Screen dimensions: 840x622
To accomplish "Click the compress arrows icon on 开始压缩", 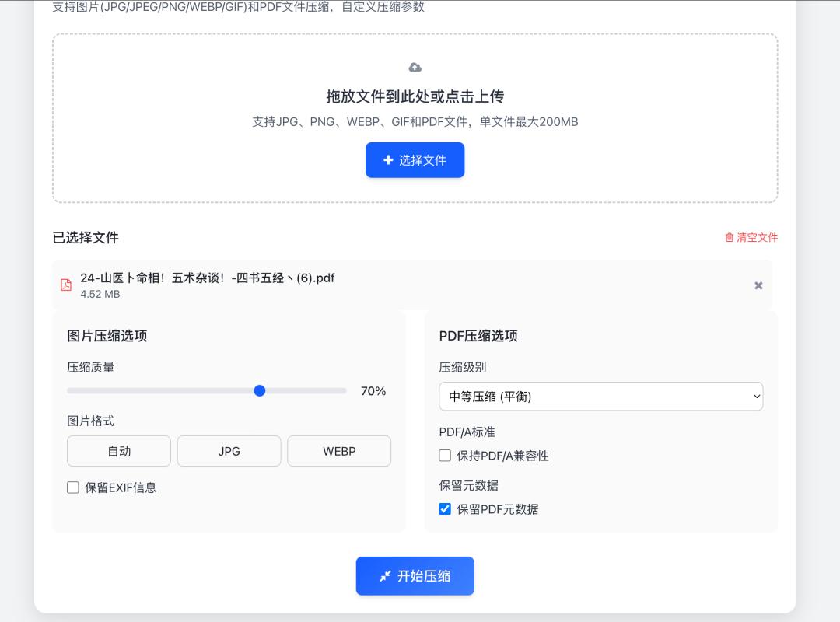I will click(x=386, y=576).
